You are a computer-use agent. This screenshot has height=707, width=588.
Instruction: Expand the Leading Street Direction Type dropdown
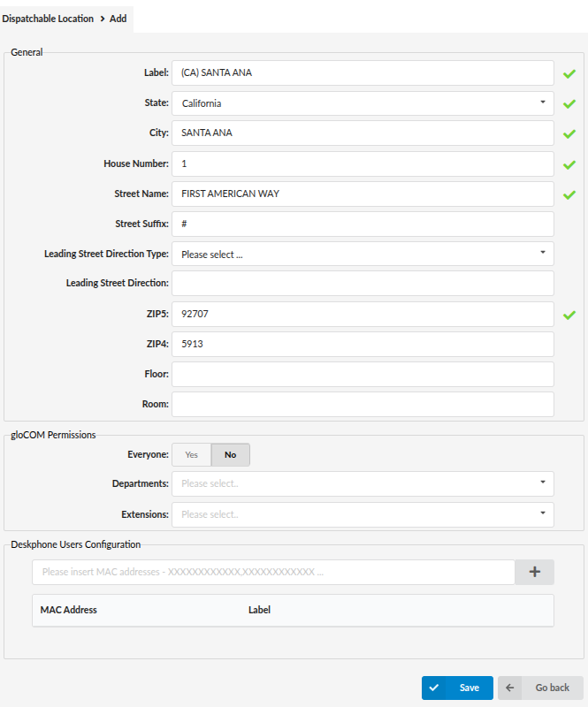click(x=363, y=255)
